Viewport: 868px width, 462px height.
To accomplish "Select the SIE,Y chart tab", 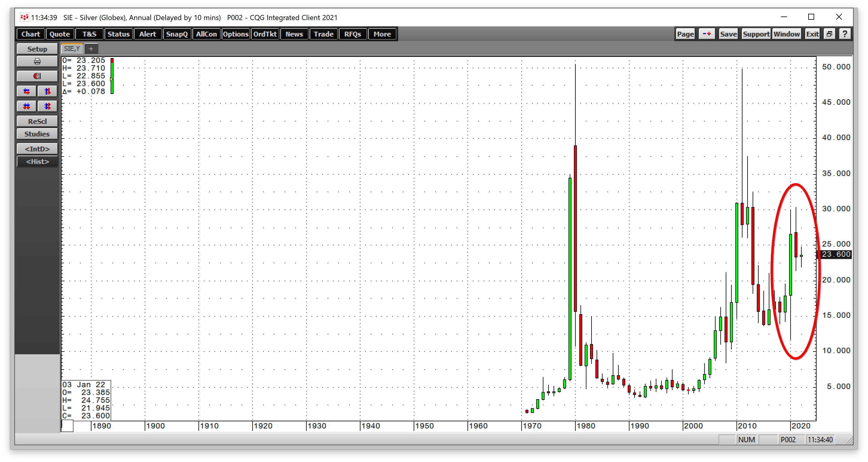I will 71,48.
